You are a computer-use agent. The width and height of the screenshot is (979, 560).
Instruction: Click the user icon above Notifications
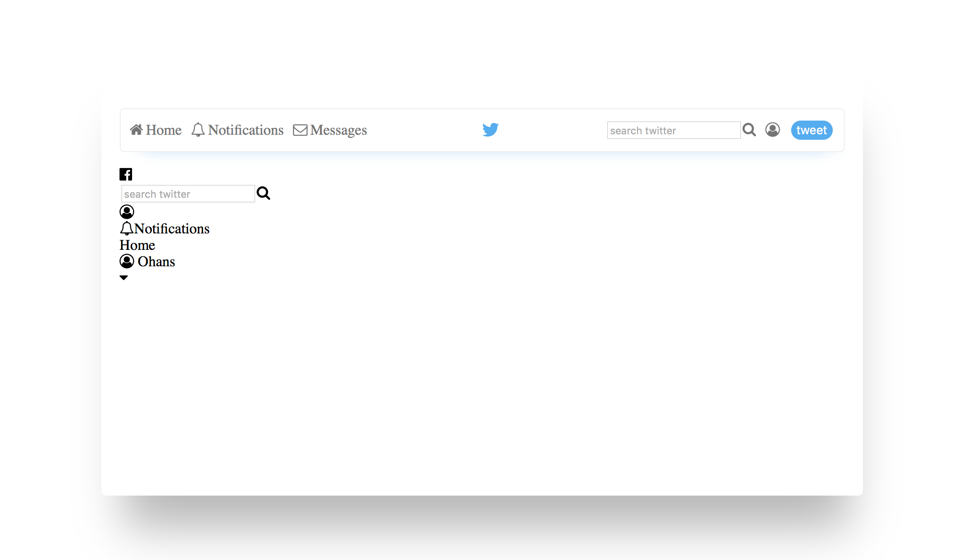127,211
